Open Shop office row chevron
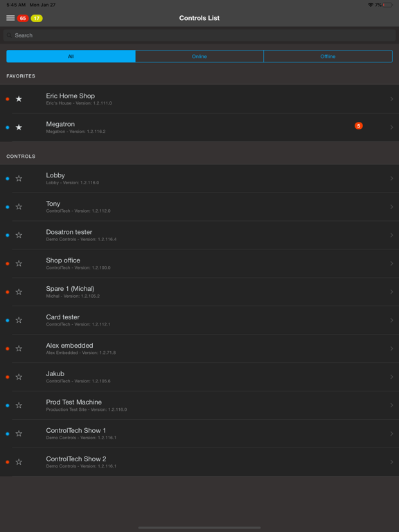Screen dimensions: 399x532 392,263
